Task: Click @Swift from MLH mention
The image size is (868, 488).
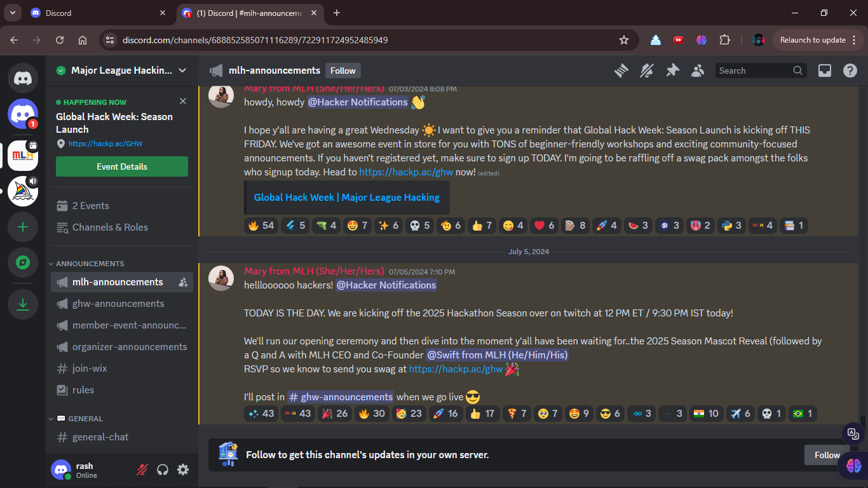Action: pos(497,355)
